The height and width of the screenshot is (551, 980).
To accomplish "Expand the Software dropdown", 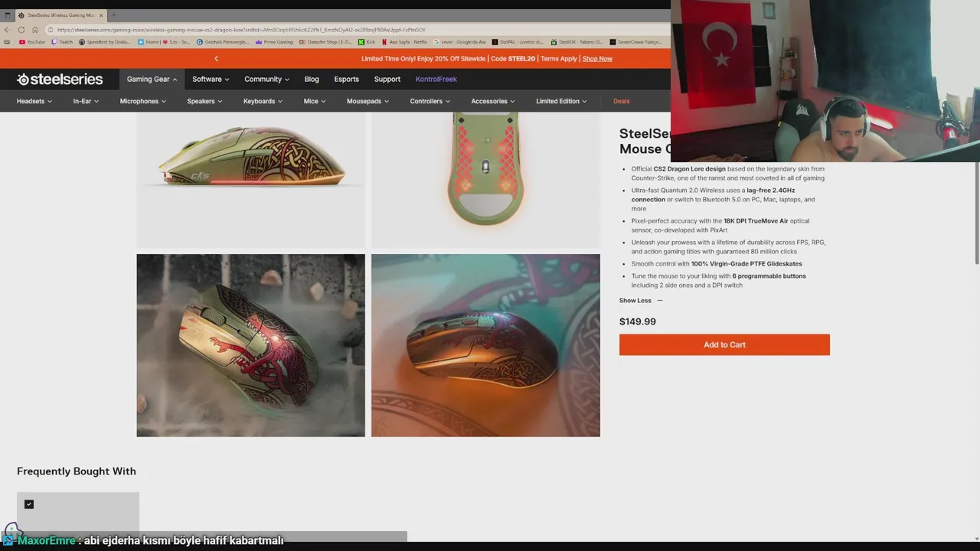I will point(211,80).
